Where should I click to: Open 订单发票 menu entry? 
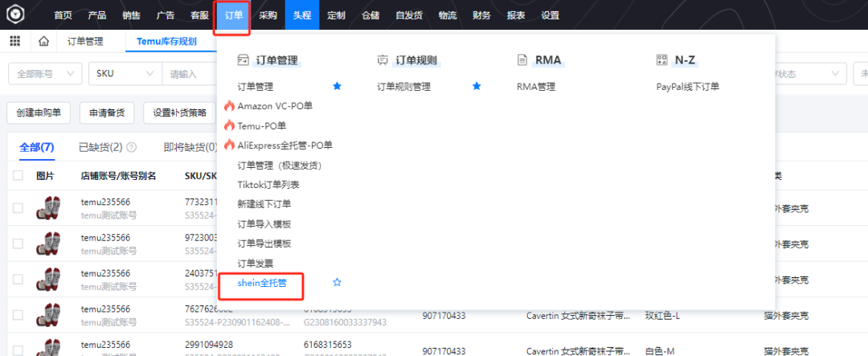click(x=256, y=263)
